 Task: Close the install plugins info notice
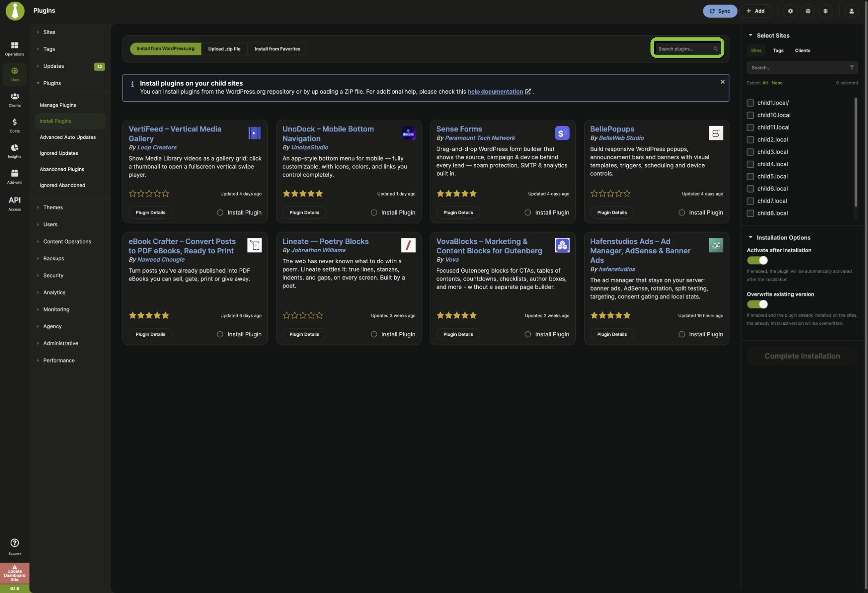pyautogui.click(x=722, y=82)
